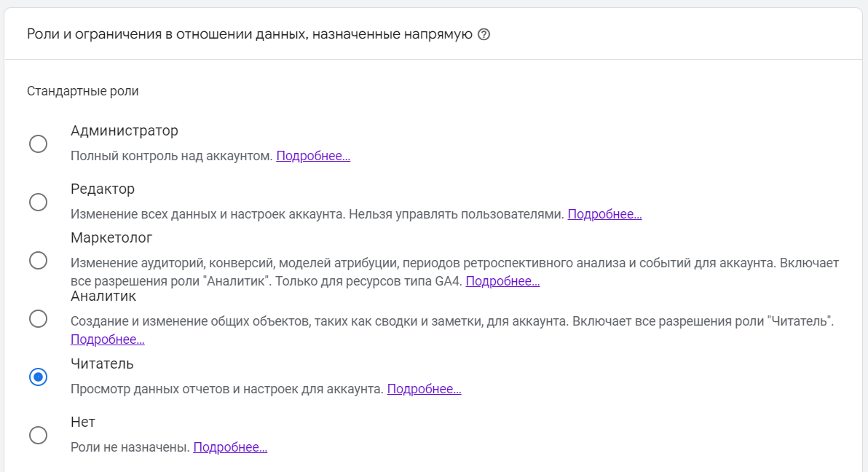Click the Аналитик role title text

(103, 296)
